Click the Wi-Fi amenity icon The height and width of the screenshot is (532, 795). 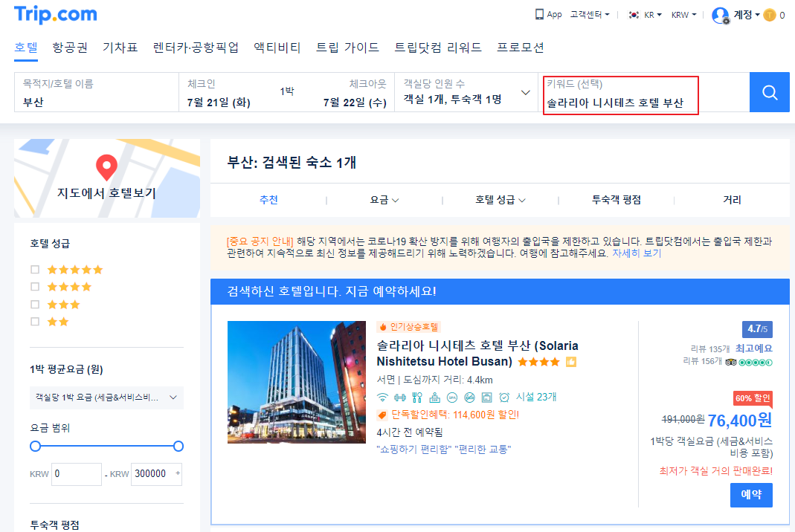pos(383,398)
